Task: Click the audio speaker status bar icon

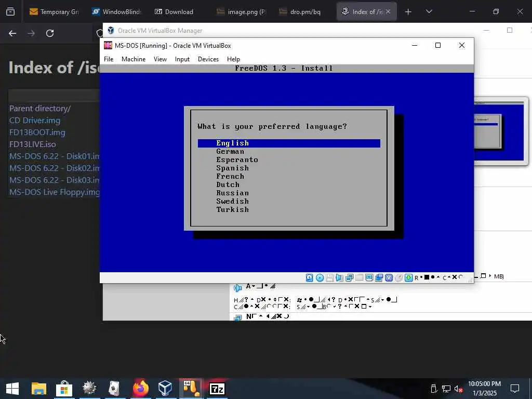Action: pos(339,278)
